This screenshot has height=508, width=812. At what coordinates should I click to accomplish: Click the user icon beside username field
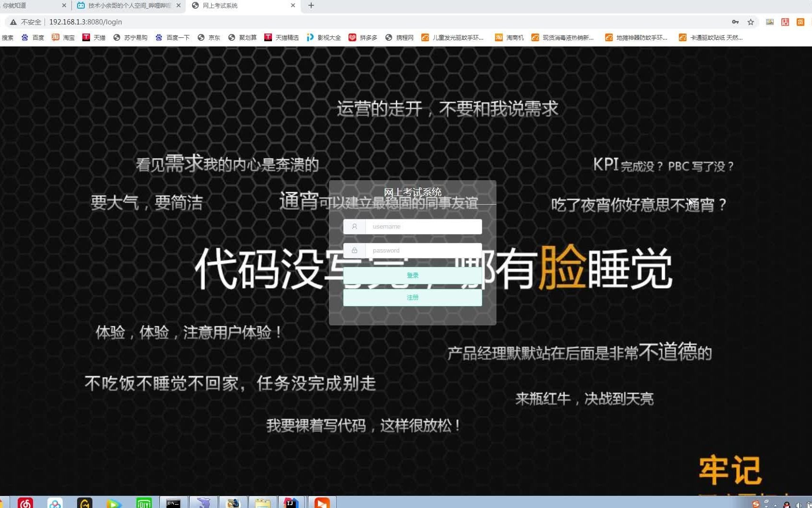tap(354, 227)
